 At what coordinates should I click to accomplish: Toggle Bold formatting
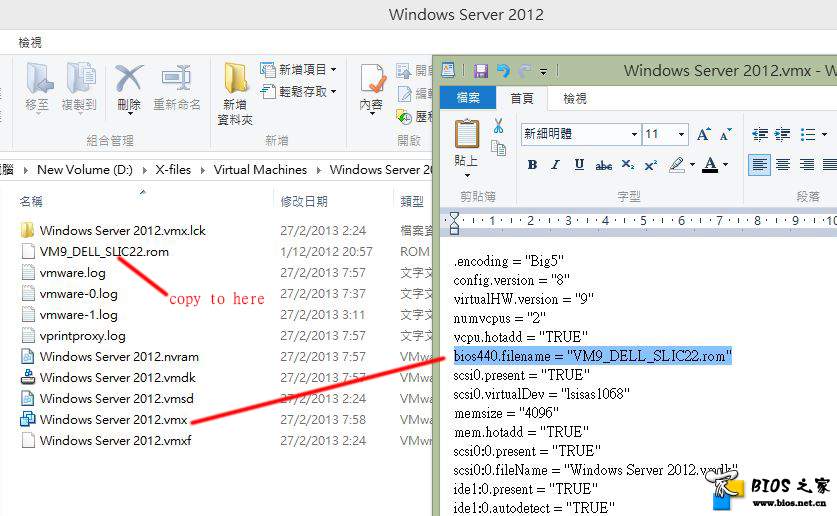pos(532,165)
